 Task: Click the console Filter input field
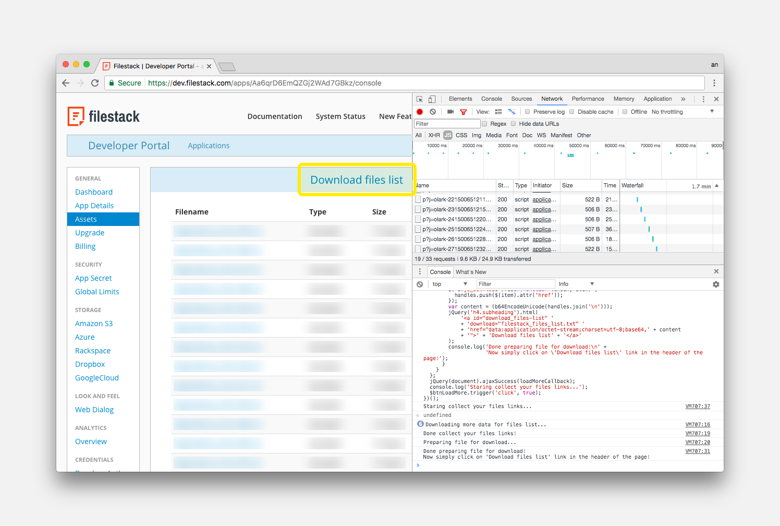tap(515, 284)
